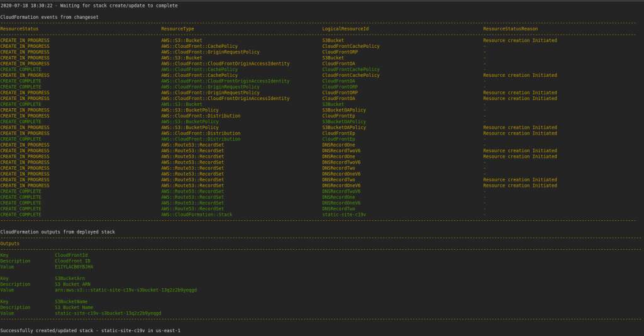Screen dimensions: 644x336
Task: Click green DNSRecordTwo in CREATE_COMPLETE row
Action: pyautogui.click(x=338, y=209)
